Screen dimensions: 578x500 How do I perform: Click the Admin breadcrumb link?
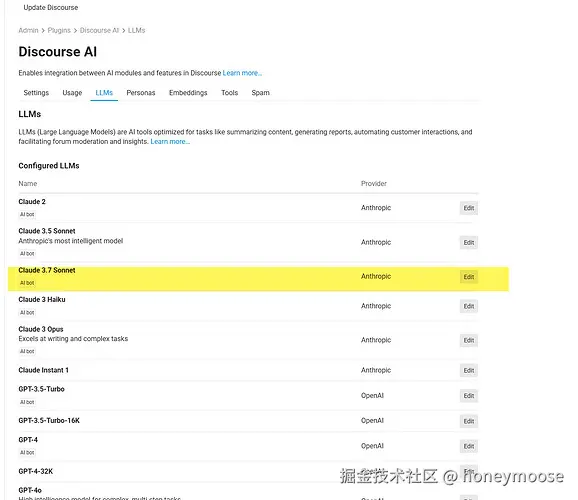[x=28, y=30]
